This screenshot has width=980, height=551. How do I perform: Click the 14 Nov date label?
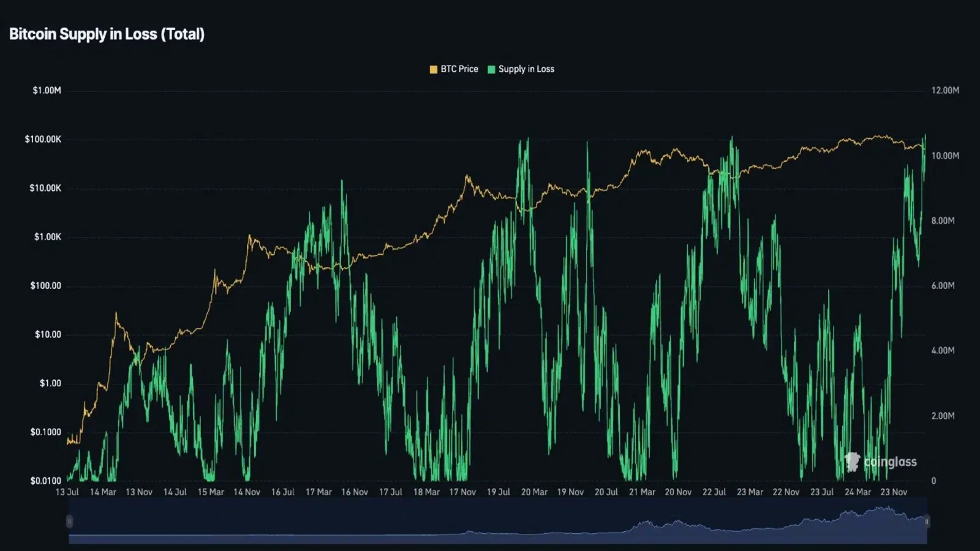click(247, 492)
